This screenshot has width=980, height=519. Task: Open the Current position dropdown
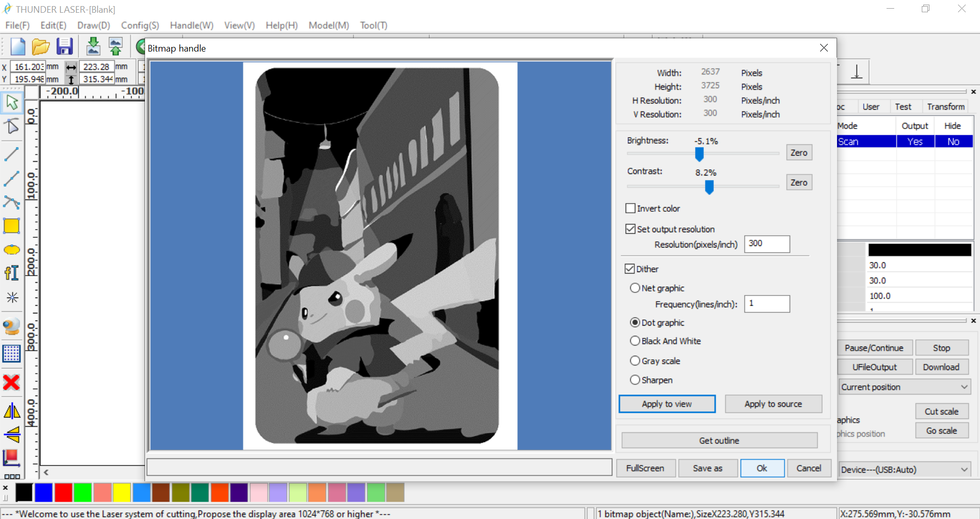[x=904, y=387]
